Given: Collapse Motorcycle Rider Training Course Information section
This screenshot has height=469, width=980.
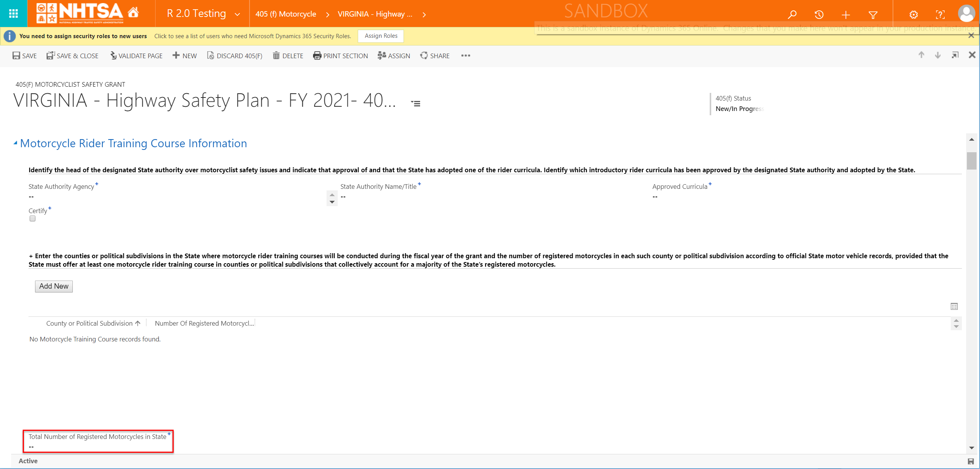Looking at the screenshot, I should (15, 143).
